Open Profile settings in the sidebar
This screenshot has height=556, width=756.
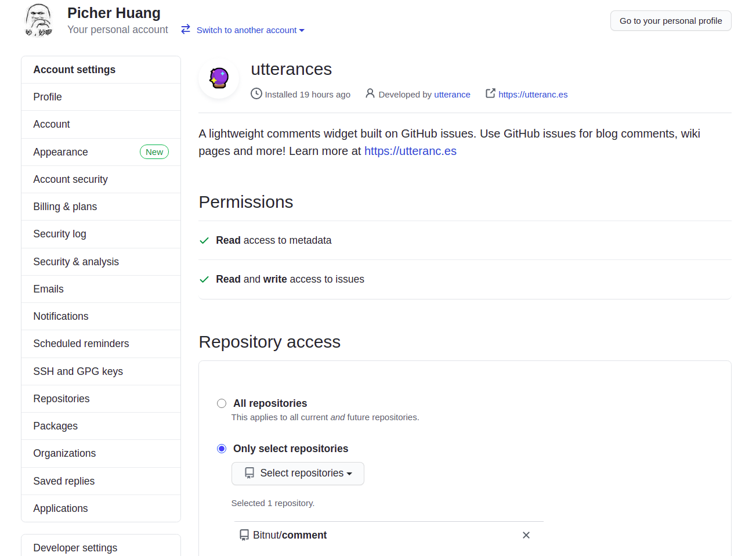pos(101,97)
